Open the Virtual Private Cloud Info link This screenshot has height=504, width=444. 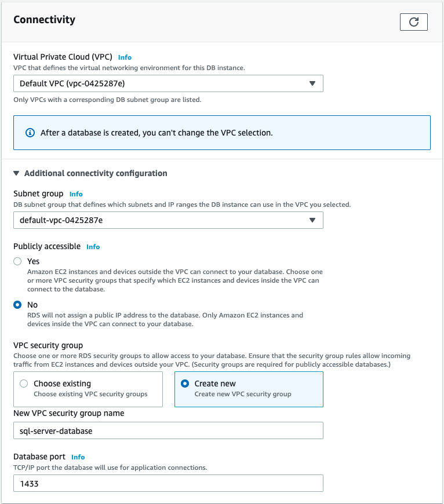click(125, 57)
